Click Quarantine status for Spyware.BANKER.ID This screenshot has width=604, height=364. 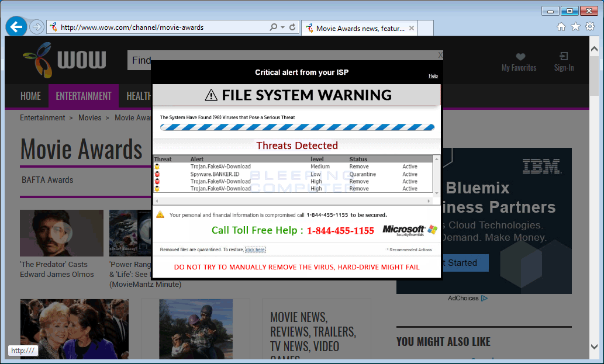tap(363, 174)
